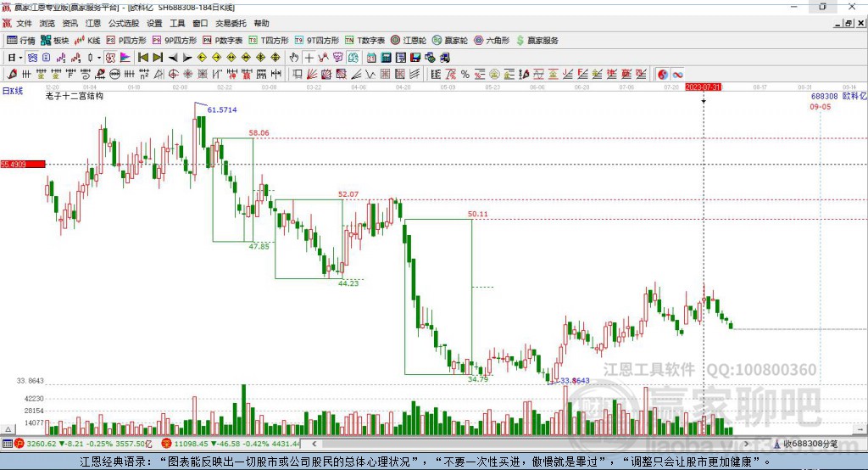Toggle the infinity symbol icon
Screen dimensions: 868x470
pyautogui.click(x=677, y=75)
